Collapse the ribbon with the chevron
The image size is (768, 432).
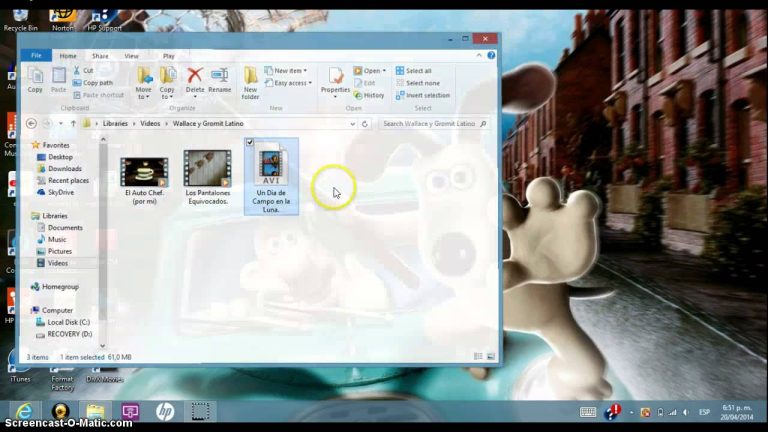coord(479,55)
